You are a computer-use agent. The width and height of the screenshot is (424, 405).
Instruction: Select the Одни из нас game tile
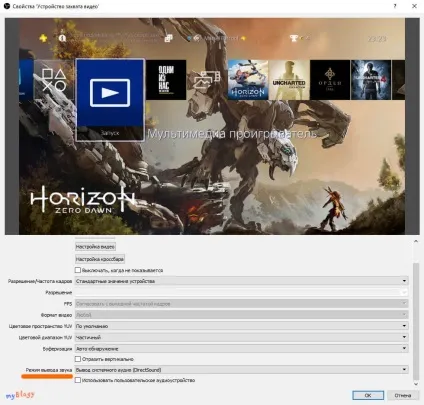click(x=166, y=80)
